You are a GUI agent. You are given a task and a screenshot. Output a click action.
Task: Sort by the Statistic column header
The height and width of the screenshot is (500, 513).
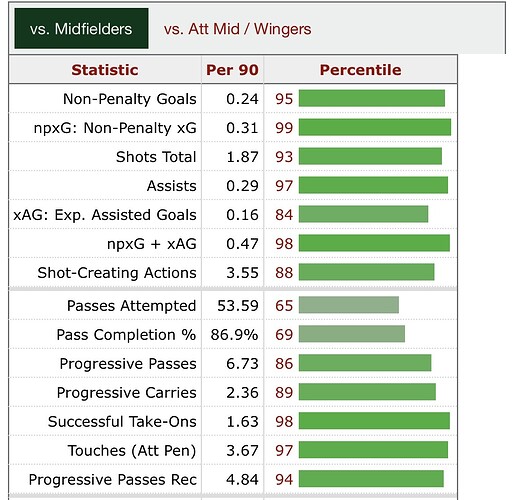(105, 70)
